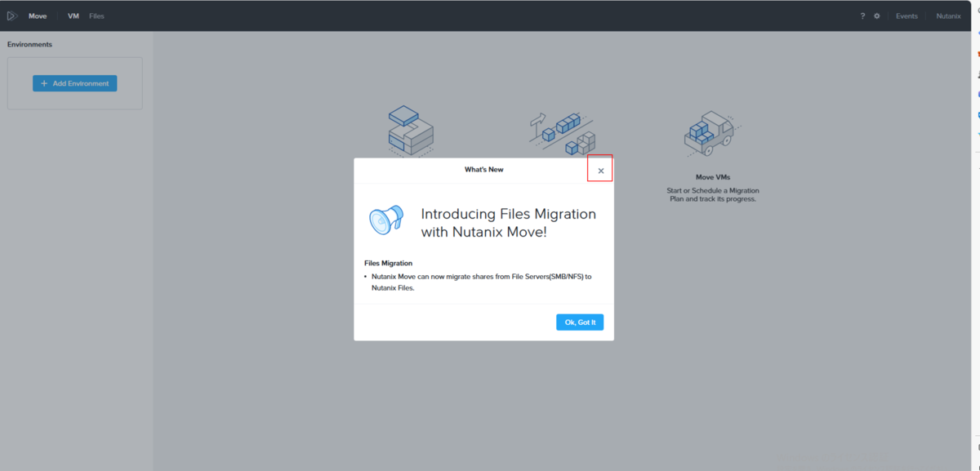Click the Move VMs caption label

713,177
